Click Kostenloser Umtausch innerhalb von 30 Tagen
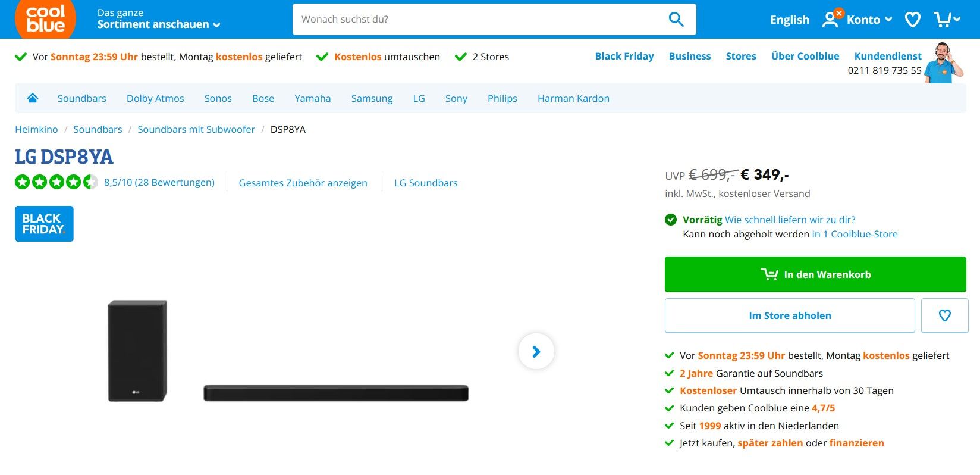This screenshot has height=475, width=980. 786,390
